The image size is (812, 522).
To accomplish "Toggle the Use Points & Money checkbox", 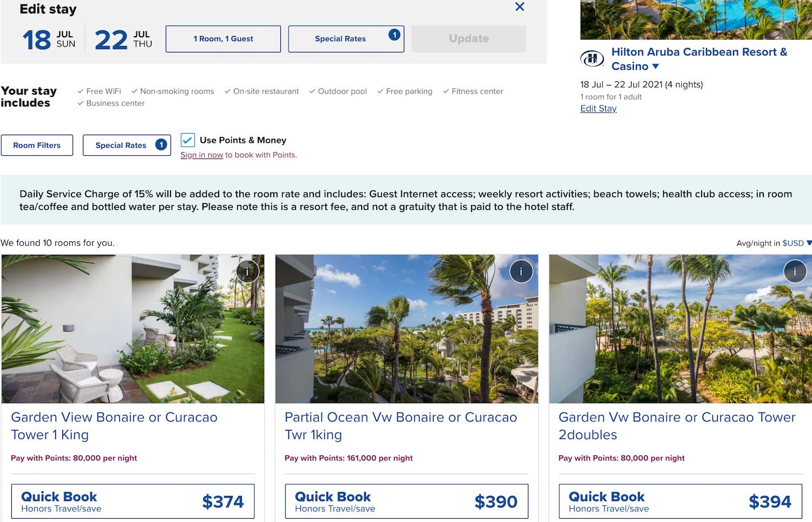I will coord(187,140).
